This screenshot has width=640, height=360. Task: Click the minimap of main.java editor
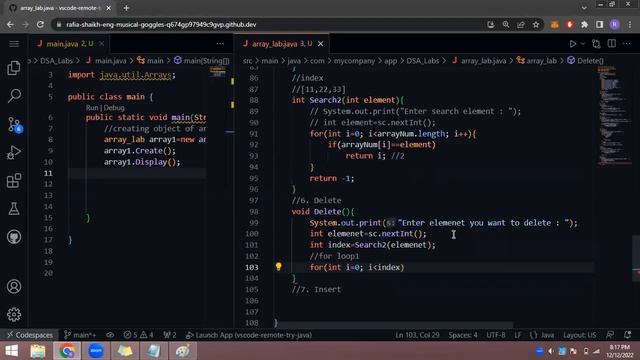tap(218, 73)
